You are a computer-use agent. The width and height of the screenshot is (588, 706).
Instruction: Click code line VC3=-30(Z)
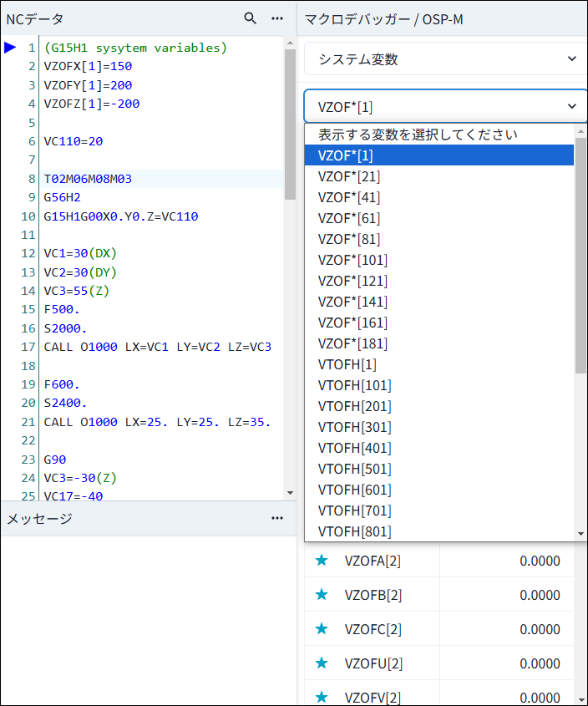point(80,478)
